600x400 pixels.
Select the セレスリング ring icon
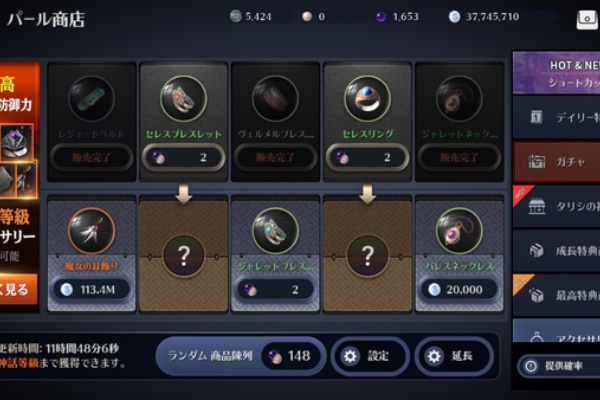367,98
